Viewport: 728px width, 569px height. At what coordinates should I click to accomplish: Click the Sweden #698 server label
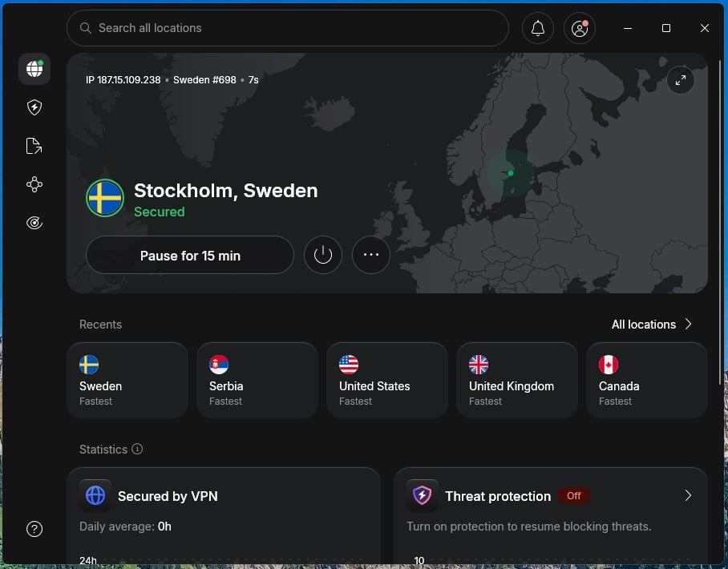point(204,80)
